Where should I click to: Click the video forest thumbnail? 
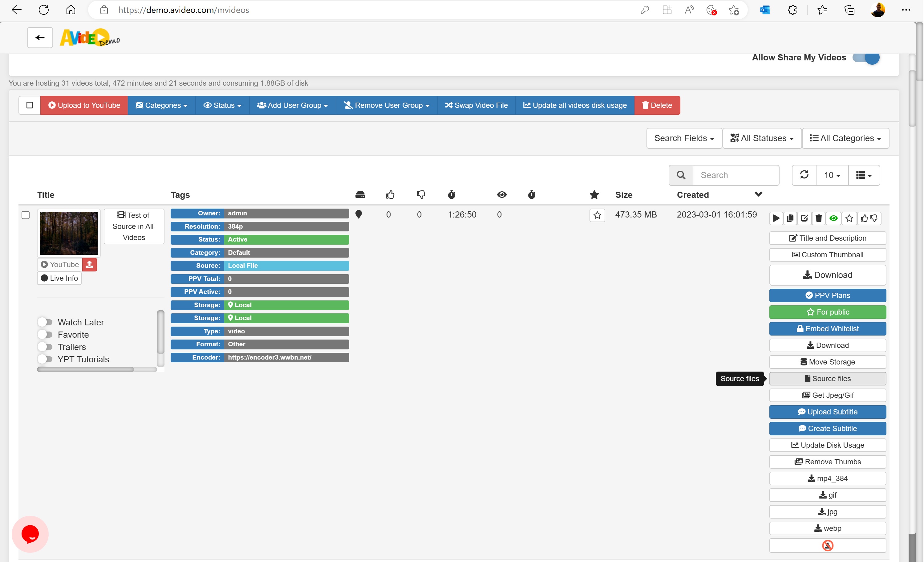(x=68, y=233)
